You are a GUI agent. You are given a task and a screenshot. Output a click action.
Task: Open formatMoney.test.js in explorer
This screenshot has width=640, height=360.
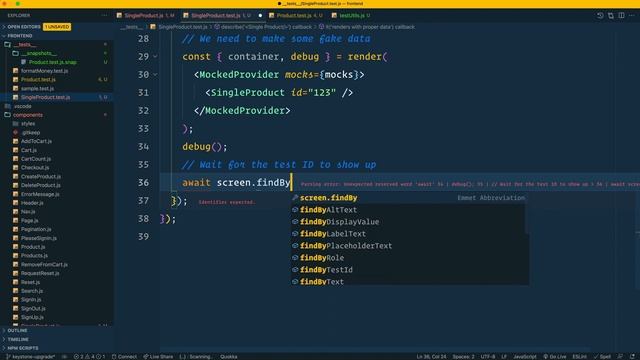point(44,71)
